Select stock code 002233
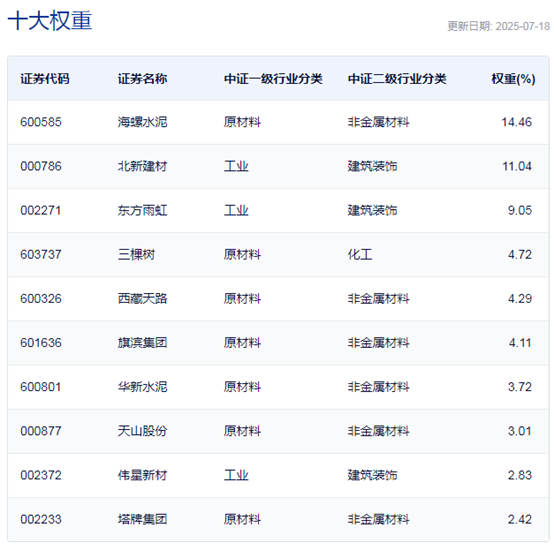This screenshot has width=554, height=550. 41,519
